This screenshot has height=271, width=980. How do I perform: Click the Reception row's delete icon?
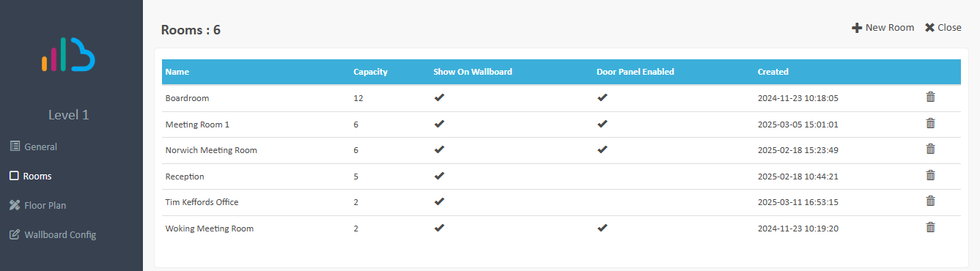tap(930, 175)
